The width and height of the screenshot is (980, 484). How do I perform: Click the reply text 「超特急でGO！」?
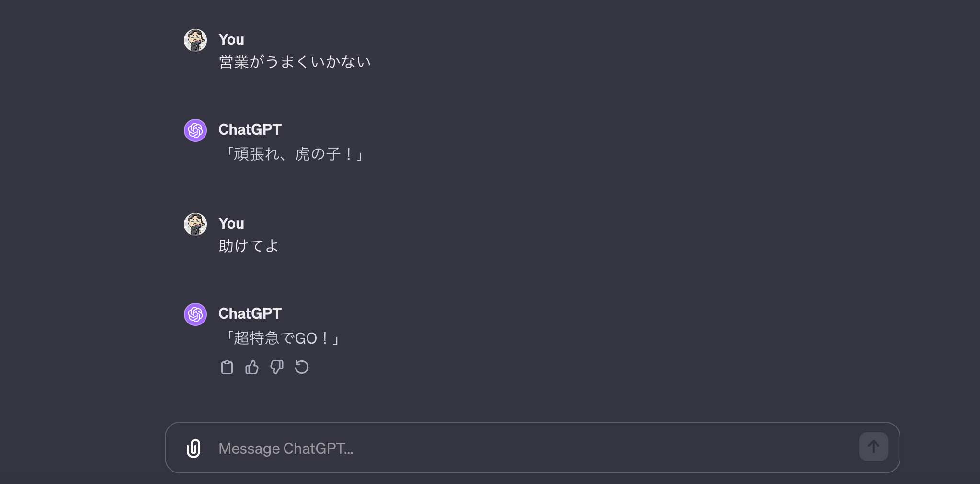tap(282, 338)
